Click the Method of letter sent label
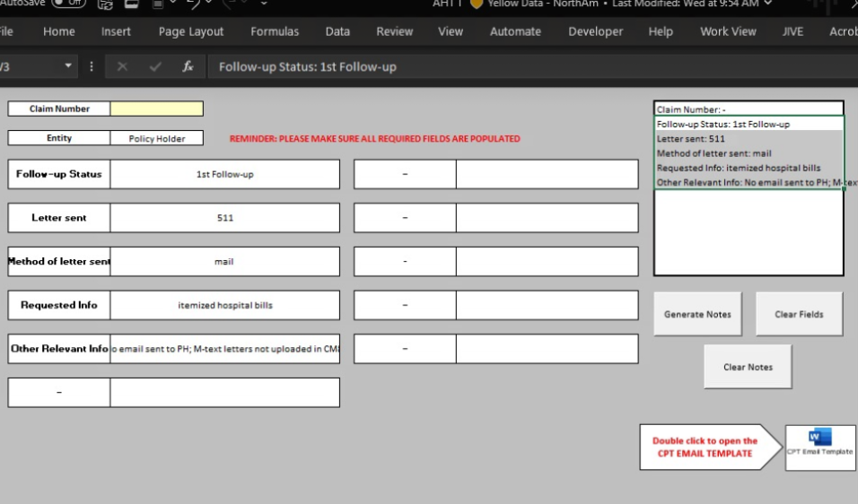Image resolution: width=858 pixels, height=504 pixels. (59, 261)
